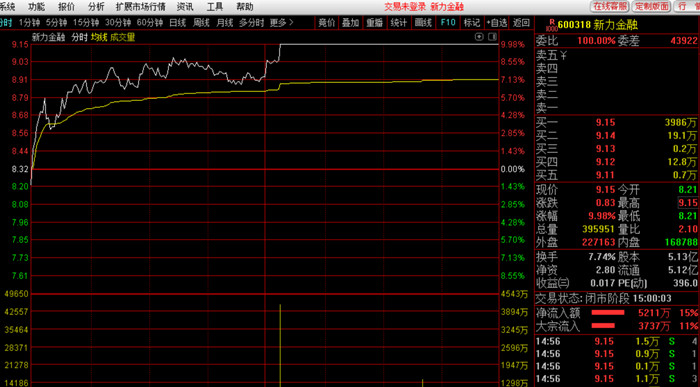The width and height of the screenshot is (700, 387).
Task: Click the 8.32 baseline price label
Action: [x=20, y=169]
